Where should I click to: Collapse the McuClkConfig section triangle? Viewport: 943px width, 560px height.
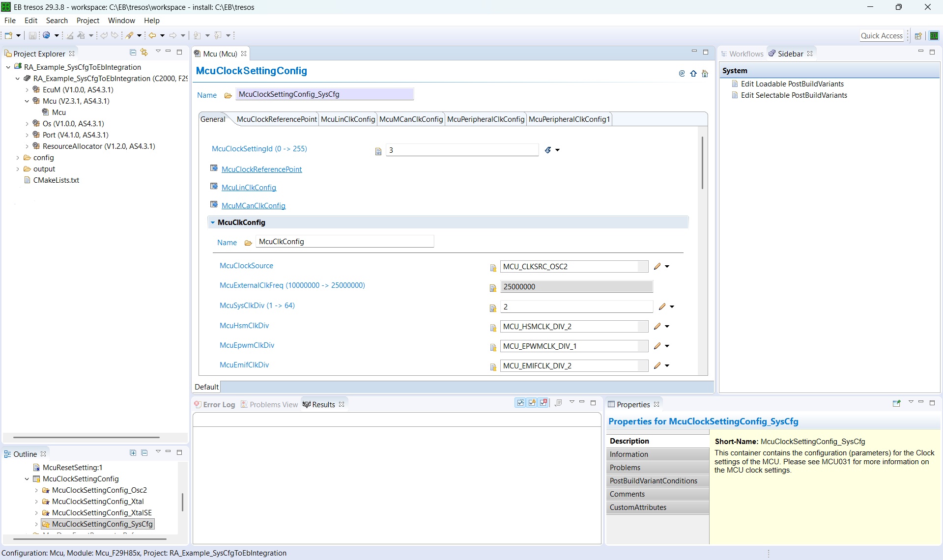(x=213, y=223)
